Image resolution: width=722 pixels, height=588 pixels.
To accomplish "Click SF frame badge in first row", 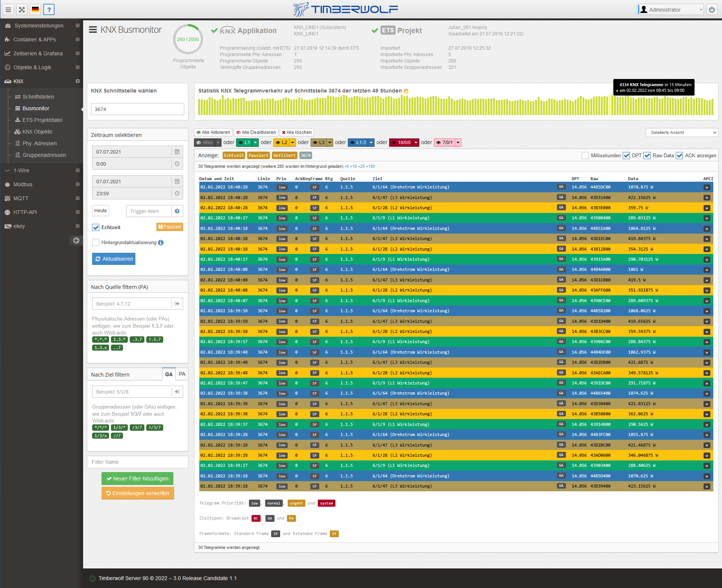I will click(315, 187).
